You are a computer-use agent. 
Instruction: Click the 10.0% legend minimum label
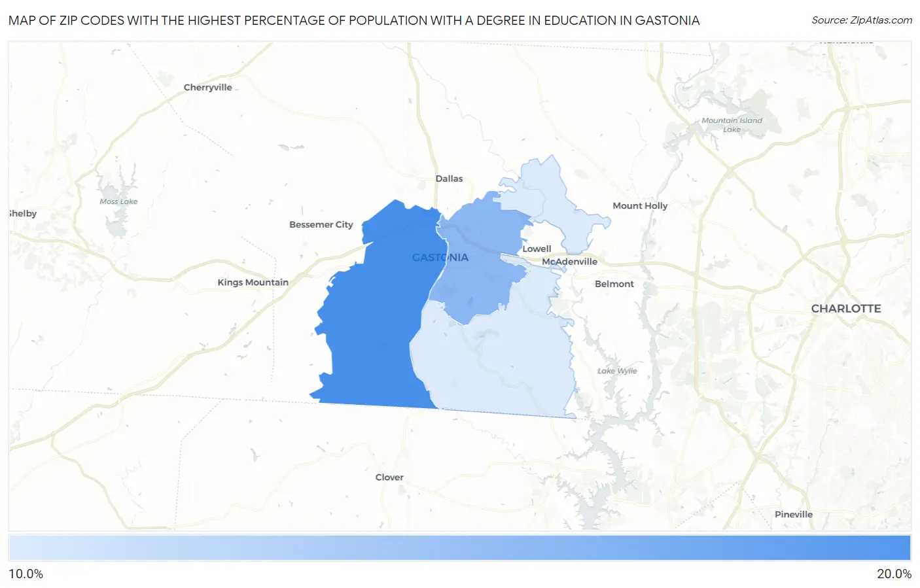click(x=26, y=574)
